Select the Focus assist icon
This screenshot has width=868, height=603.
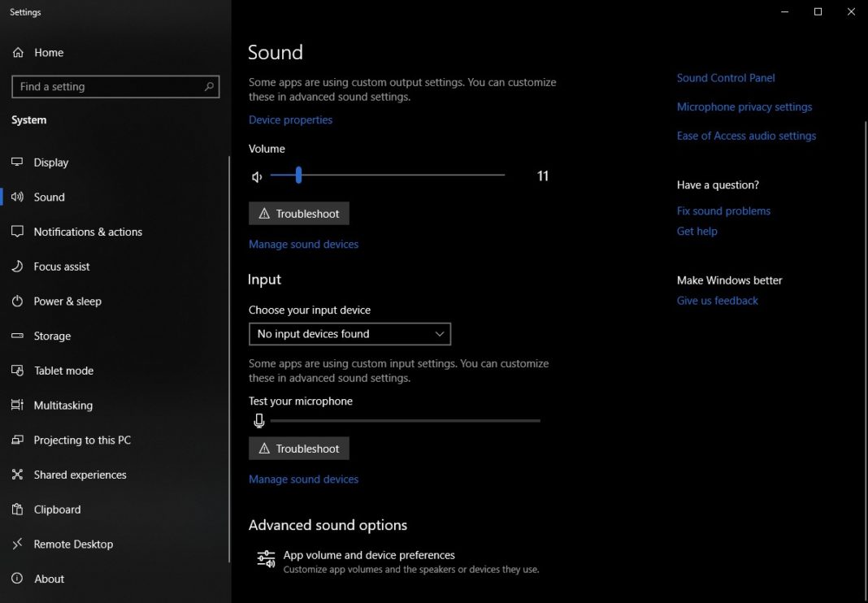[x=18, y=267]
